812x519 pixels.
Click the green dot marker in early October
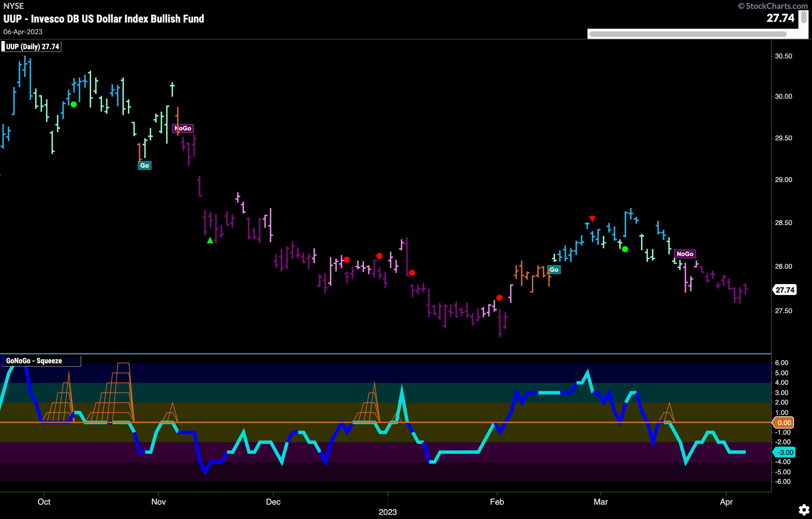click(74, 104)
